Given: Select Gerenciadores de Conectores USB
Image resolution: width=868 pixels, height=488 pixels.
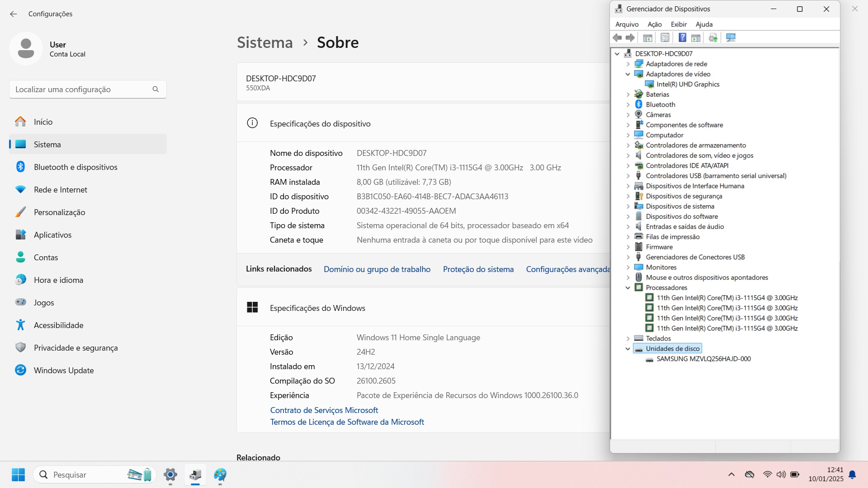Looking at the screenshot, I should [695, 257].
